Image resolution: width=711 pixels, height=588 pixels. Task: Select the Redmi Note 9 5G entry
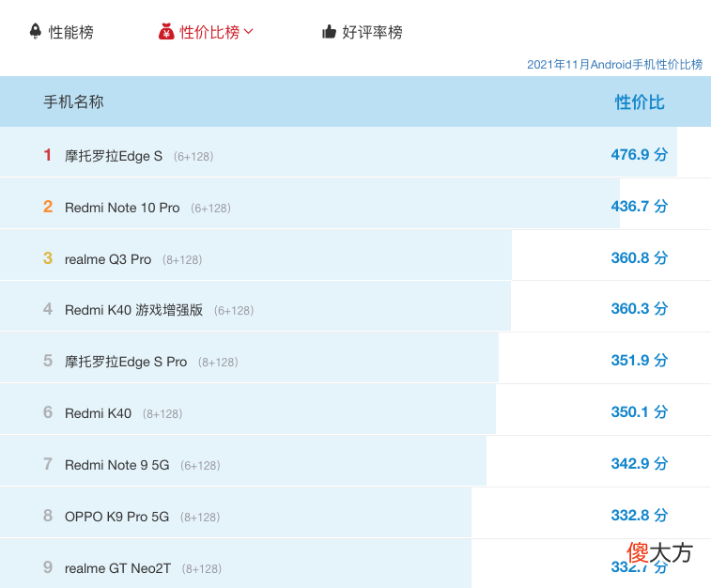117,465
